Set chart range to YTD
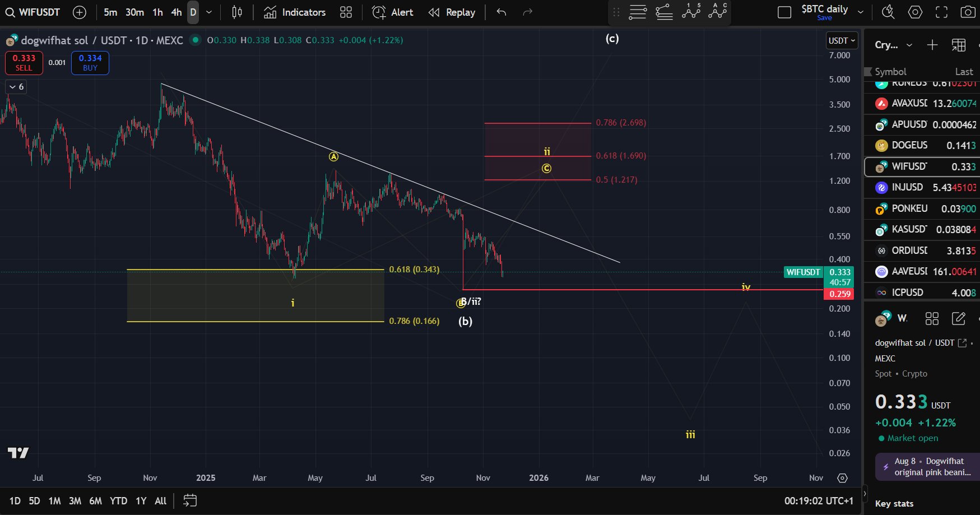Image resolution: width=980 pixels, height=515 pixels. (x=118, y=501)
